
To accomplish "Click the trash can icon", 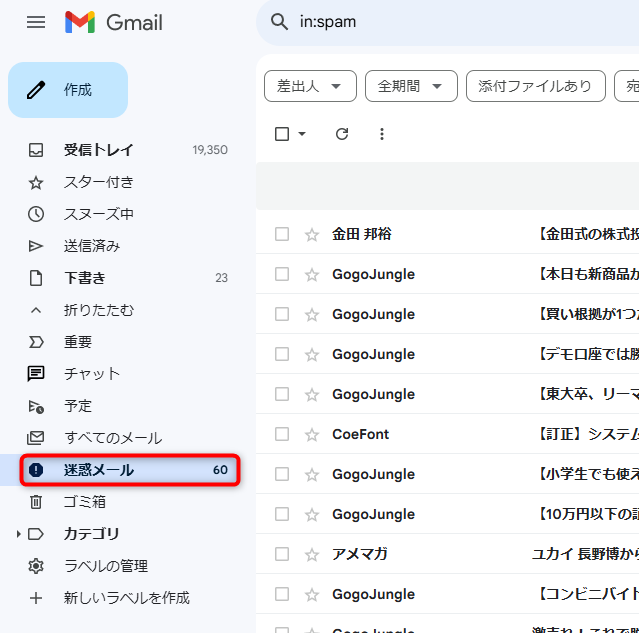I will (x=36, y=502).
